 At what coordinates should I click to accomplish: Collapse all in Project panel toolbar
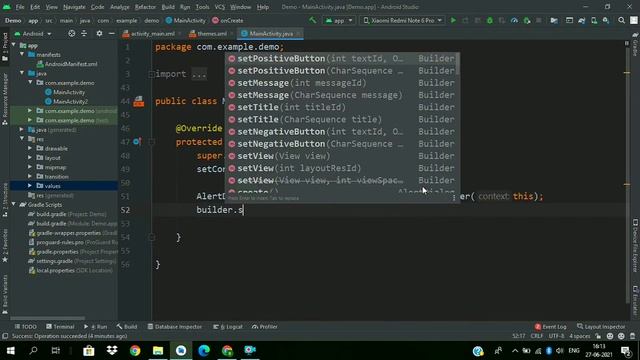pyautogui.click(x=84, y=33)
